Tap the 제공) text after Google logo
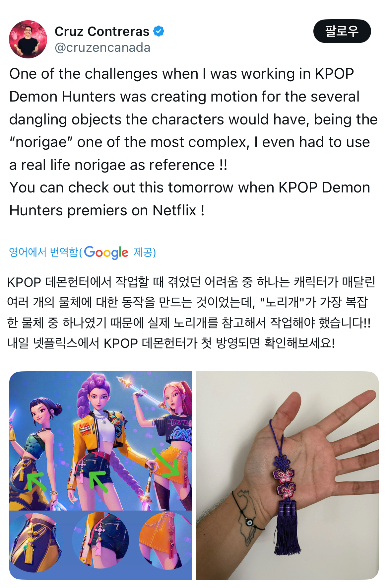 pos(145,252)
